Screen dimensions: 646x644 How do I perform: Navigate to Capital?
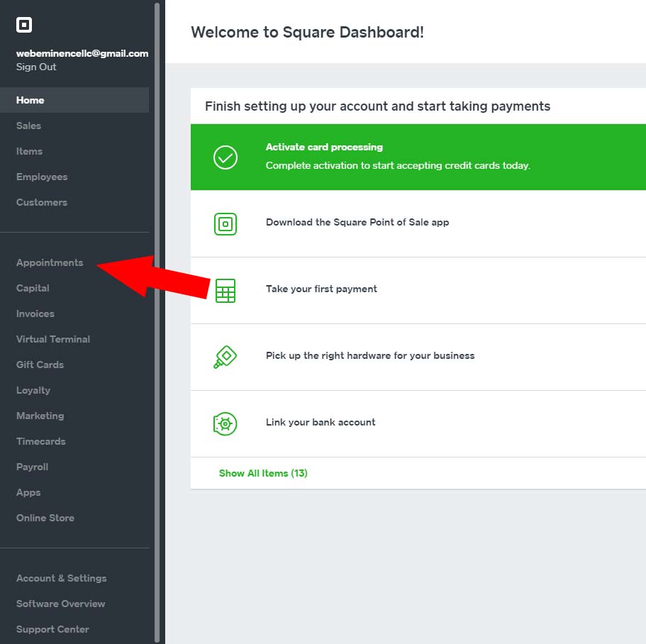pos(33,288)
